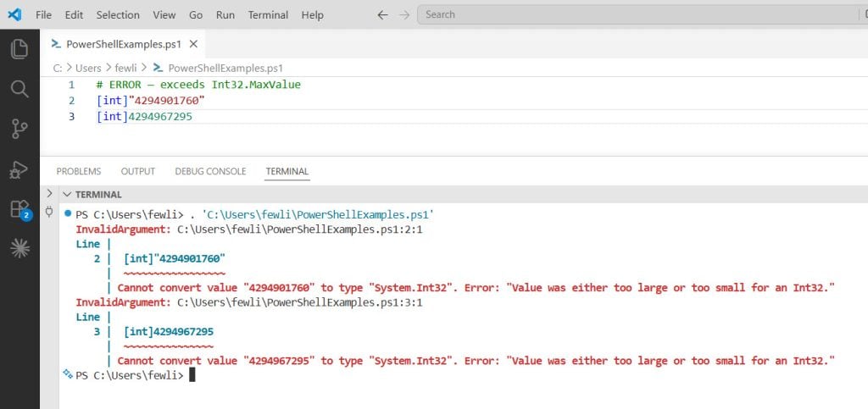Click the Search command center box
Viewport: 868px width, 409px height.
click(x=643, y=15)
